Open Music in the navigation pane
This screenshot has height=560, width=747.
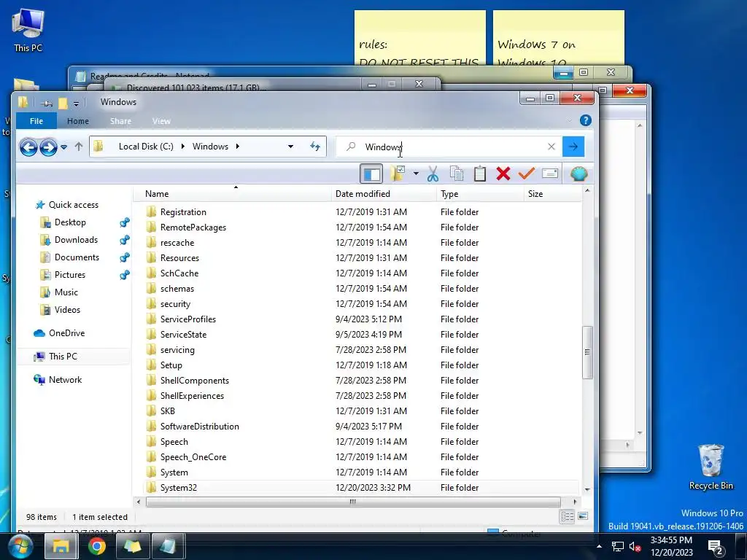coord(66,292)
